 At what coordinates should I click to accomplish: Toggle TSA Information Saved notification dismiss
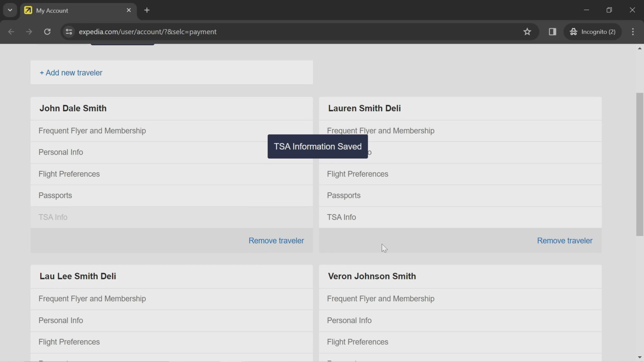click(318, 146)
